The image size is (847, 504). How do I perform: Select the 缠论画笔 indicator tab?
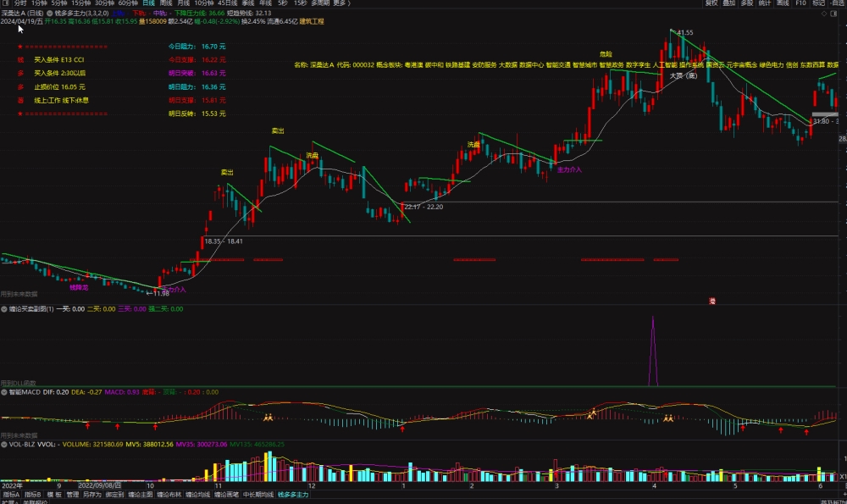[x=226, y=495]
